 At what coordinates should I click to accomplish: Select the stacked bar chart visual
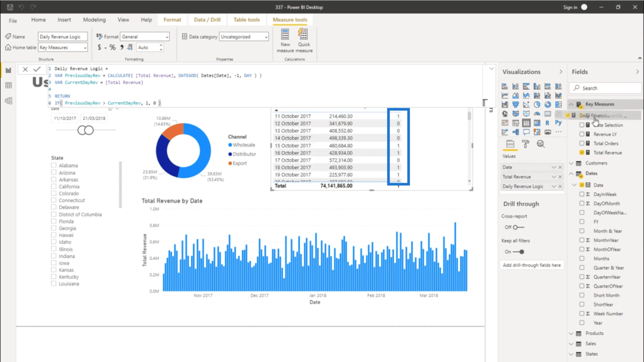[505, 86]
